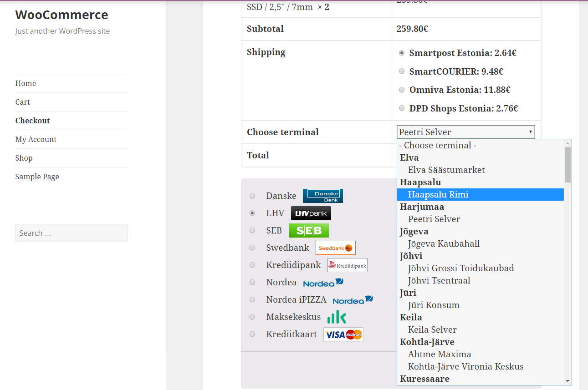The width and height of the screenshot is (588, 390).
Task: Select '- Choose terminal -' placeholder option
Action: pos(481,145)
